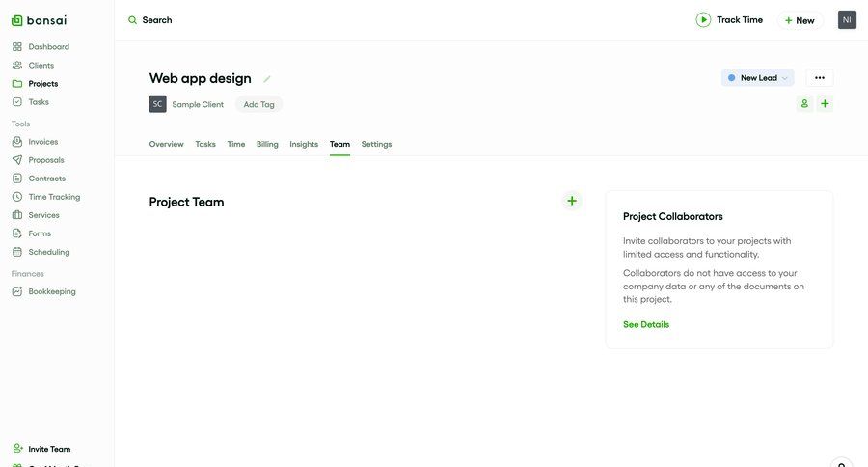868x467 pixels.
Task: Open the three-dot more options menu
Action: 819,77
